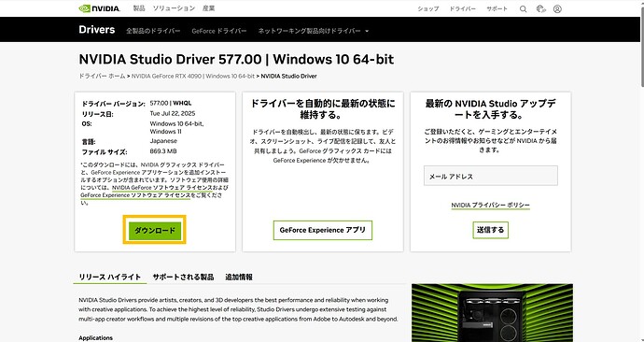Viewport: 644px width, 342px height.
Task: Open the NVIDIA logo home link
Action: [x=99, y=8]
